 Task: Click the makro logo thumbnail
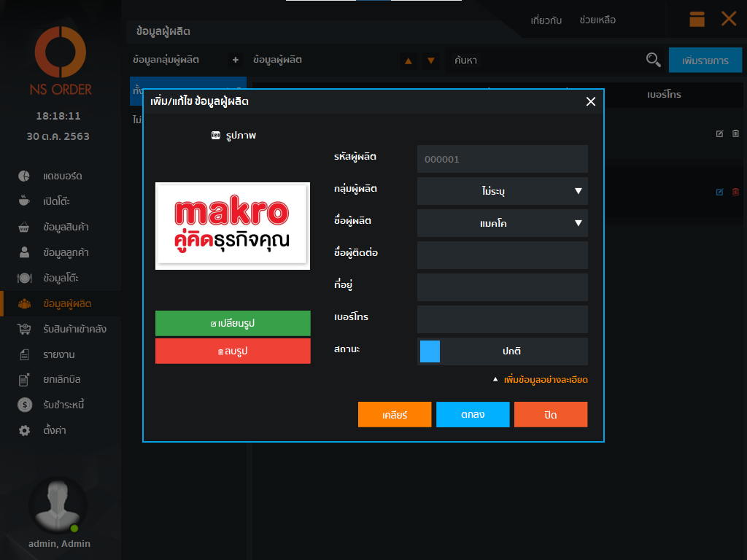pos(233,226)
